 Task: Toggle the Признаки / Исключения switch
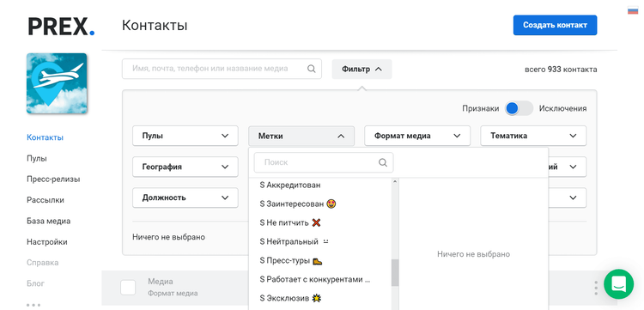click(519, 108)
